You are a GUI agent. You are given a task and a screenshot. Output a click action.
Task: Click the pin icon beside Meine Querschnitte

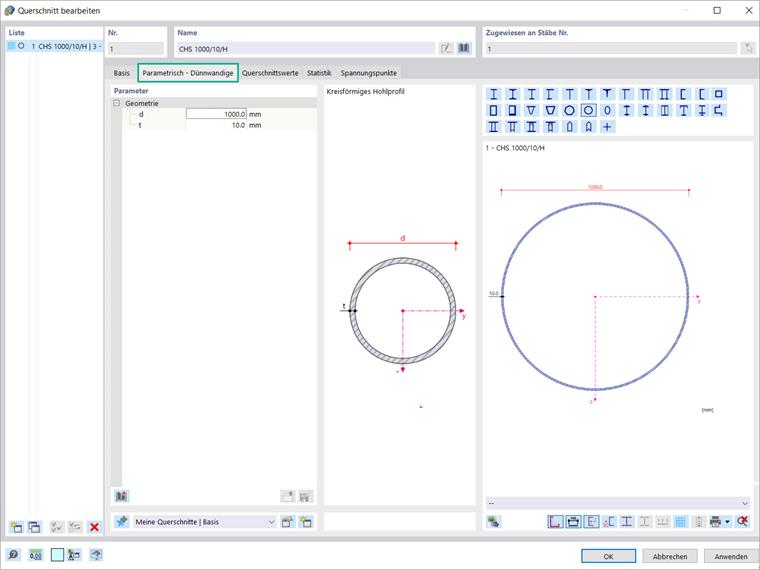tap(121, 522)
